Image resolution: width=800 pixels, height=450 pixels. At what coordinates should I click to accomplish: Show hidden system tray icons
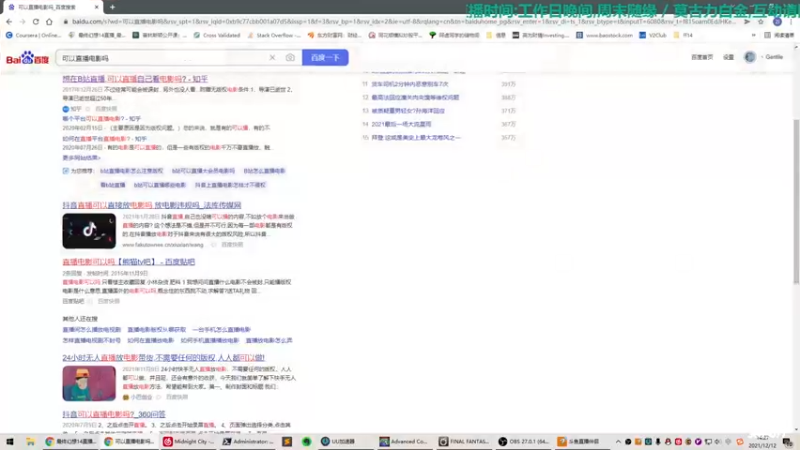coord(618,441)
